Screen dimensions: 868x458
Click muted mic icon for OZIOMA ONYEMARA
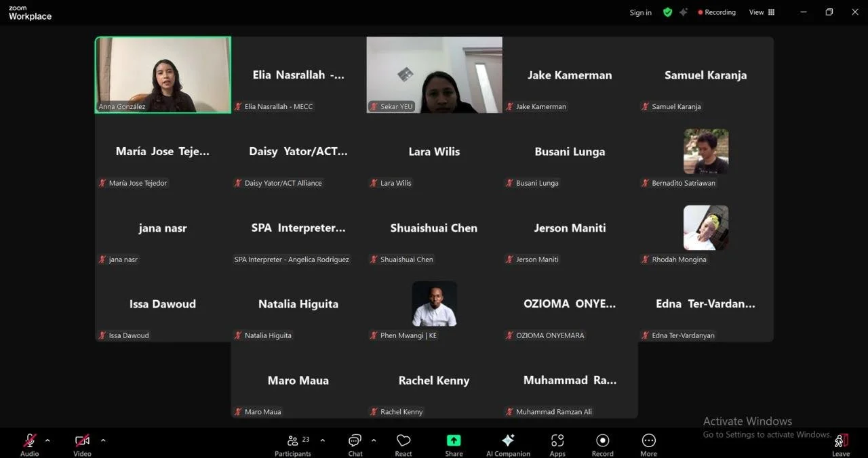[509, 335]
